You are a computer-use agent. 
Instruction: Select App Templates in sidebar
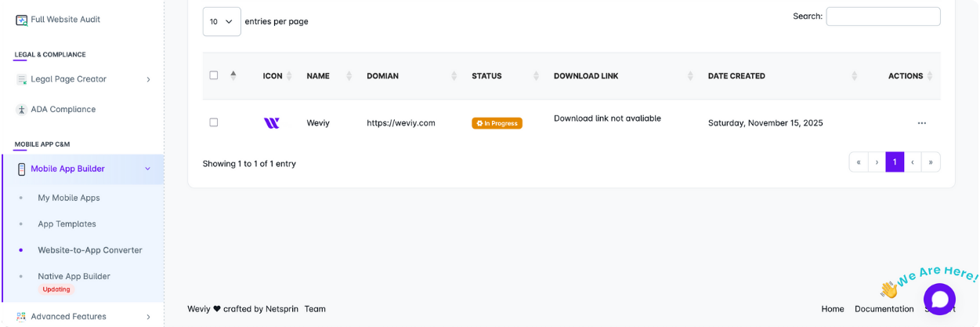point(67,224)
